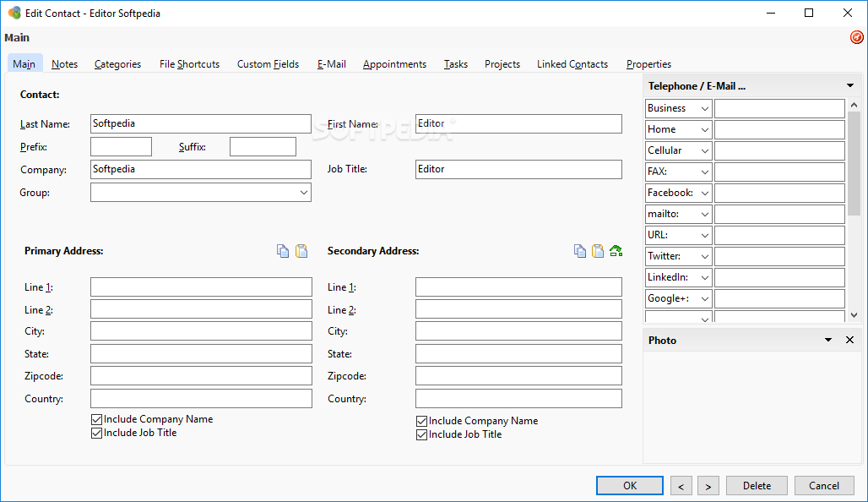
Task: Toggle Primary Include Job Title checkbox
Action: pyautogui.click(x=96, y=433)
